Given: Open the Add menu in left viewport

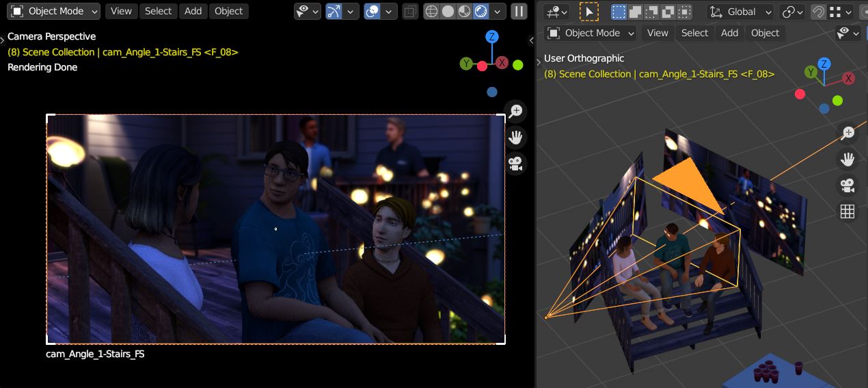Looking at the screenshot, I should 193,11.
